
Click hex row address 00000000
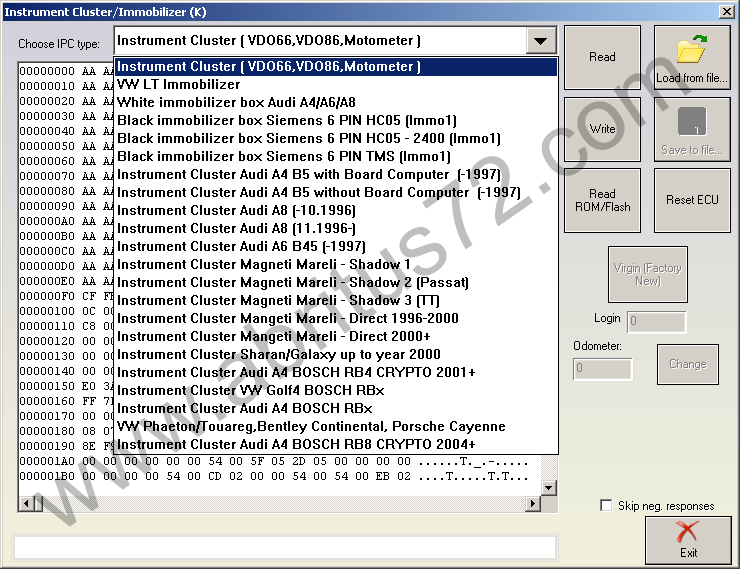[x=47, y=71]
